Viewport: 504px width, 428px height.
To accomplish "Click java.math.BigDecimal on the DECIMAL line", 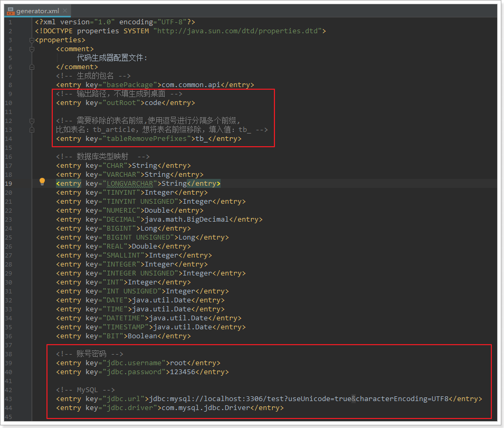I will coord(187,220).
